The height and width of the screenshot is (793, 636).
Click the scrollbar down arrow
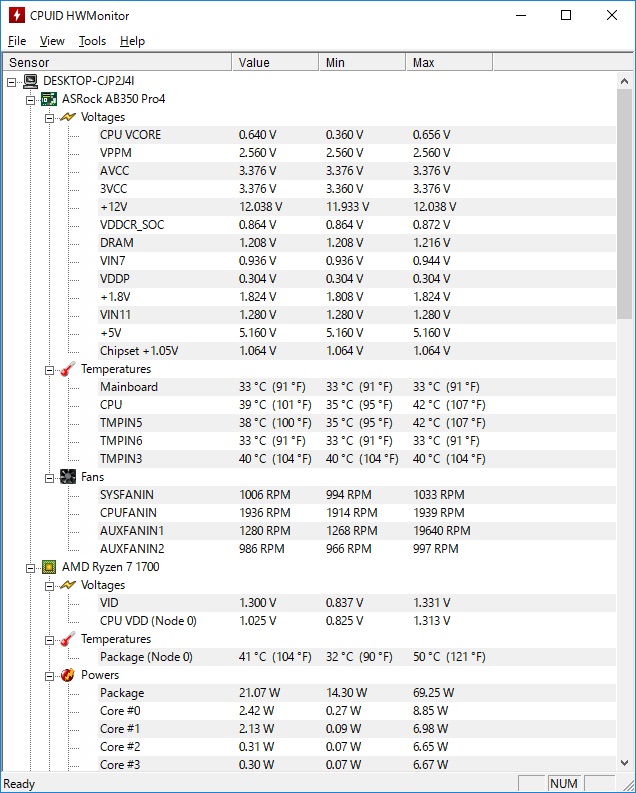[x=624, y=763]
